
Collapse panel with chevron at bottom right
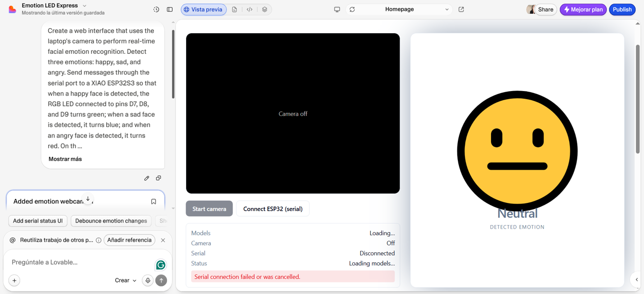[636, 280]
